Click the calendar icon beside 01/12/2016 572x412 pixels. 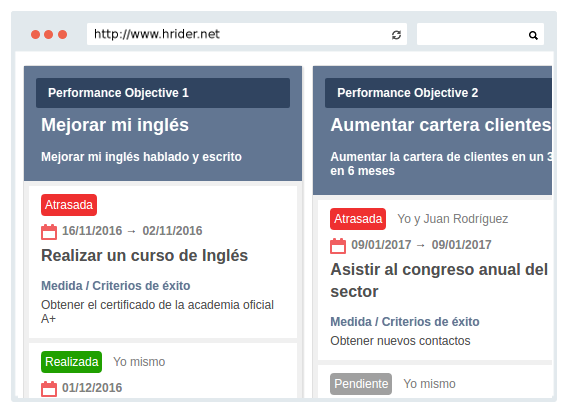pyautogui.click(x=49, y=388)
